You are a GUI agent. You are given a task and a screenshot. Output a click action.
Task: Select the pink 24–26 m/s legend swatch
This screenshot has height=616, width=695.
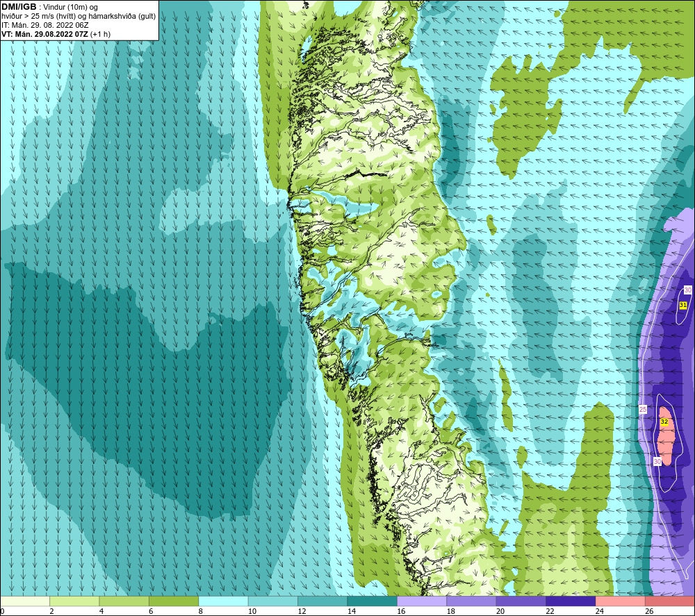[621, 601]
